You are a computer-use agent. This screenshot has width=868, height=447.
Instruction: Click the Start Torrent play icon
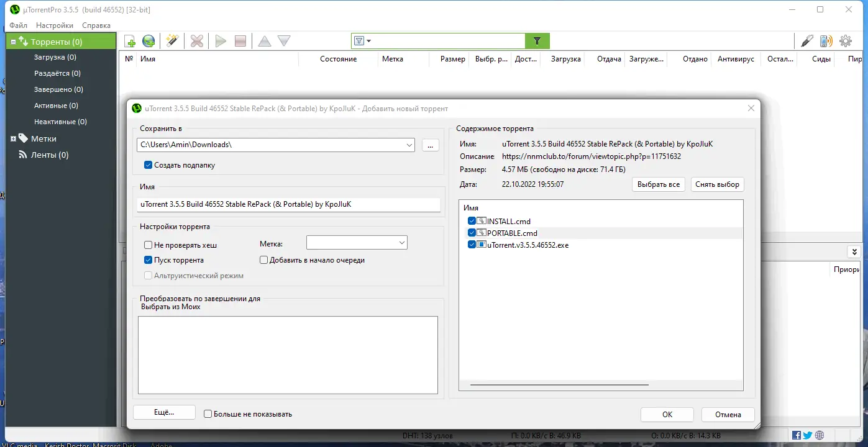(x=221, y=42)
